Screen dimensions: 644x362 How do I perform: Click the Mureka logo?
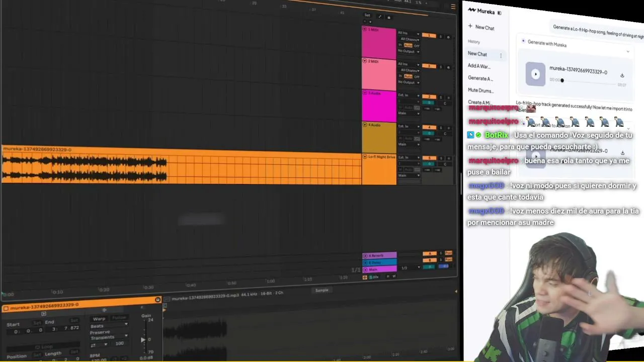(481, 11)
